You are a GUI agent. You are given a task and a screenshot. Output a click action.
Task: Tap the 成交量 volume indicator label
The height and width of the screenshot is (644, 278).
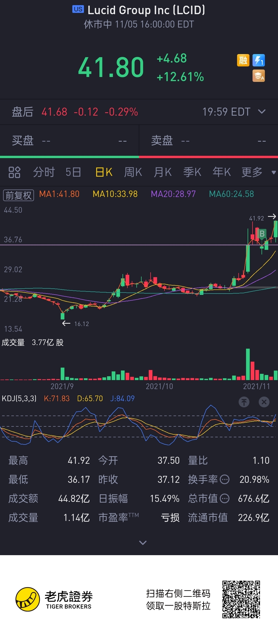[13, 342]
